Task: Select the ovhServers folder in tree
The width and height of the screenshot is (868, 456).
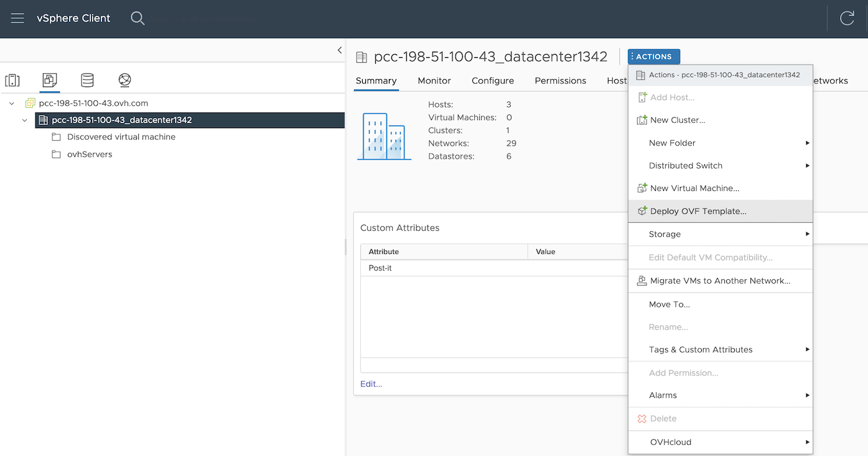Action: (90, 154)
